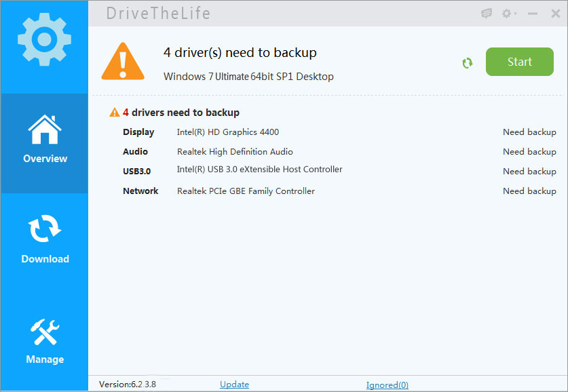Click Windows 7 Ultimate 64bit system info
The height and width of the screenshot is (392, 568).
[x=248, y=77]
